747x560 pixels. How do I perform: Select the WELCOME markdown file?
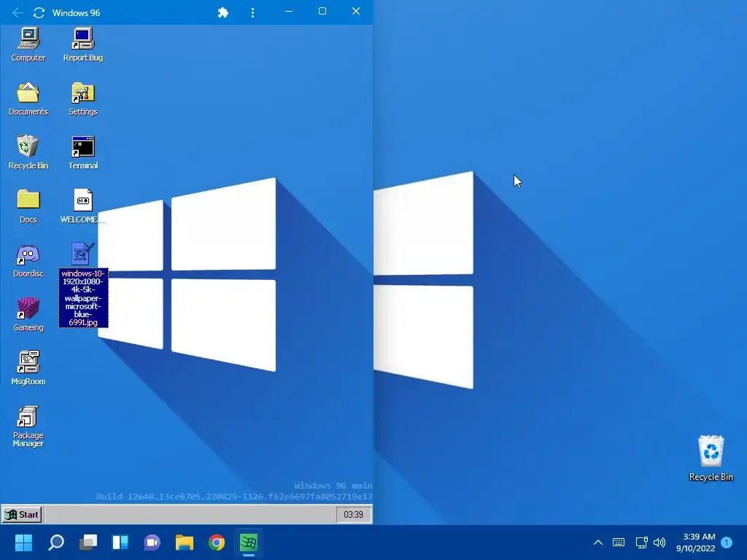pyautogui.click(x=83, y=206)
